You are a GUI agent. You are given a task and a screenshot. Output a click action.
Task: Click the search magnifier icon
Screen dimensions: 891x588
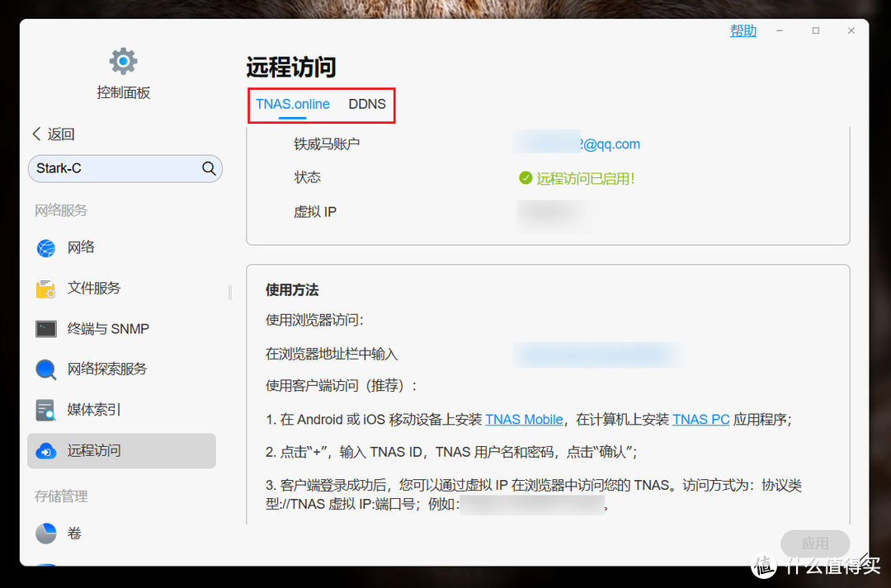tap(209, 168)
